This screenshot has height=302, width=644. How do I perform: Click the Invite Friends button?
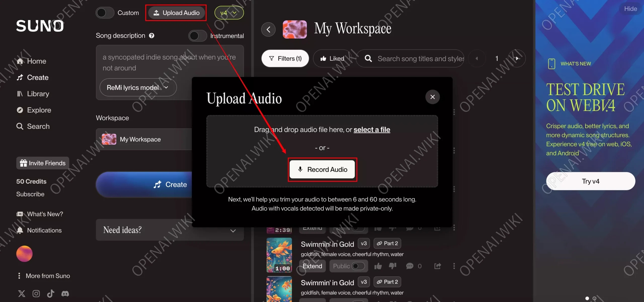pos(43,163)
